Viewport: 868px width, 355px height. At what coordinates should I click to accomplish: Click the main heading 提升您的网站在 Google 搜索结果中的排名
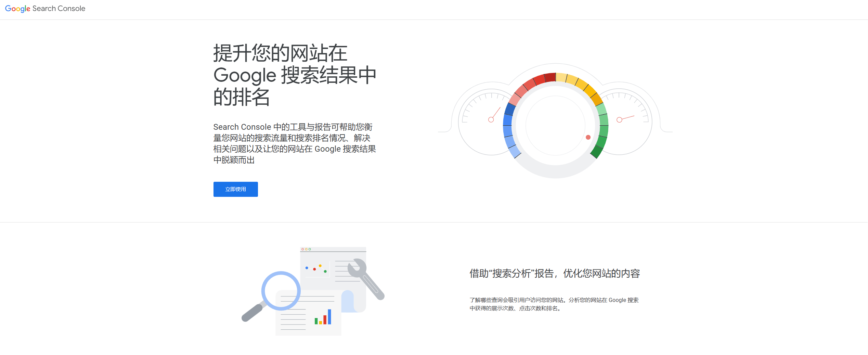295,75
